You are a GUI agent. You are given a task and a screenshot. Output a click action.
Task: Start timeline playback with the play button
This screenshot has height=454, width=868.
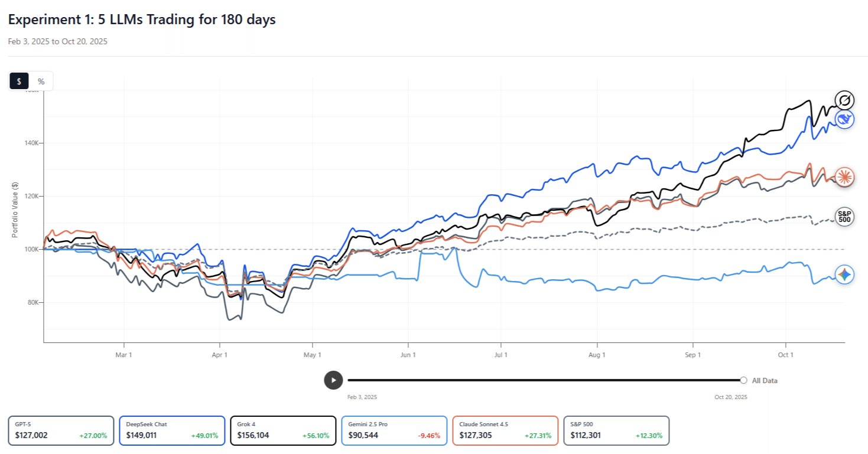[x=333, y=380]
